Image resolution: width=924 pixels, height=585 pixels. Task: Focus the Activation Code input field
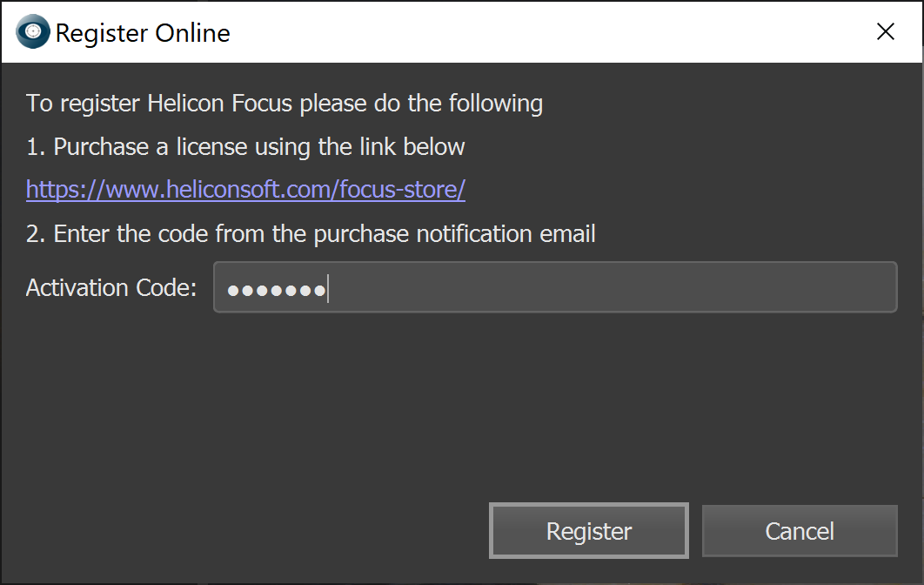pyautogui.click(x=554, y=287)
